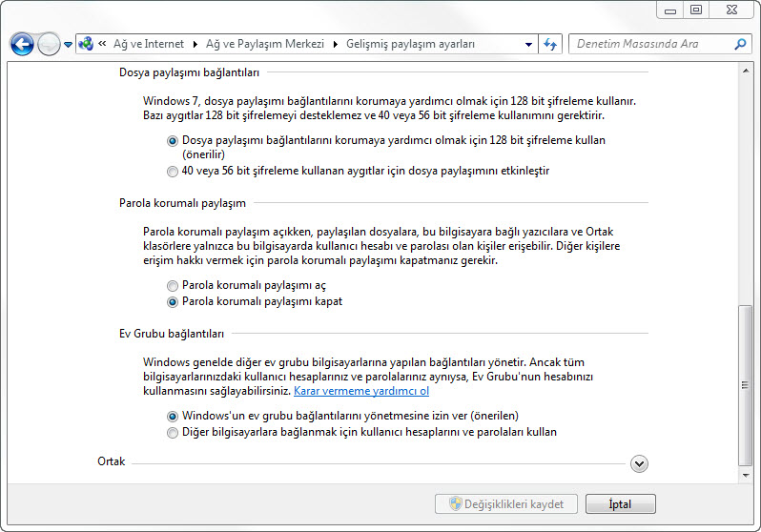Click the Parola korumalı paylaşım heading
This screenshot has width=761, height=532.
pyautogui.click(x=182, y=203)
